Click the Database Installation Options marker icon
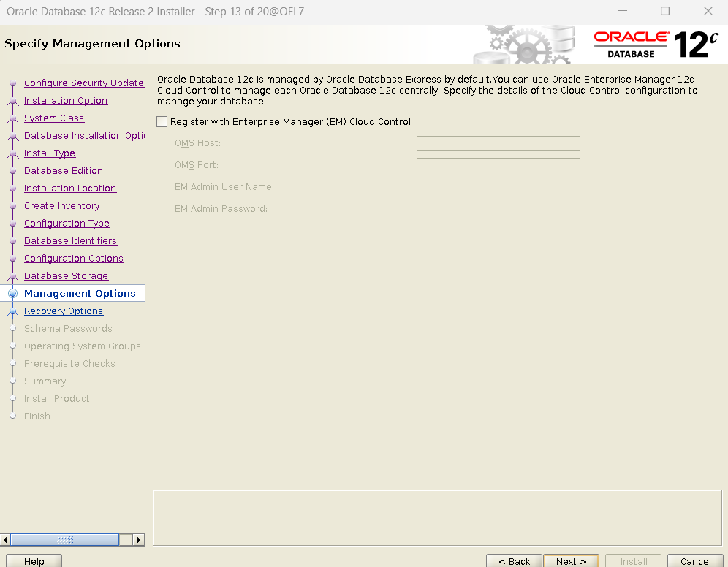This screenshot has height=567, width=728. click(13, 137)
